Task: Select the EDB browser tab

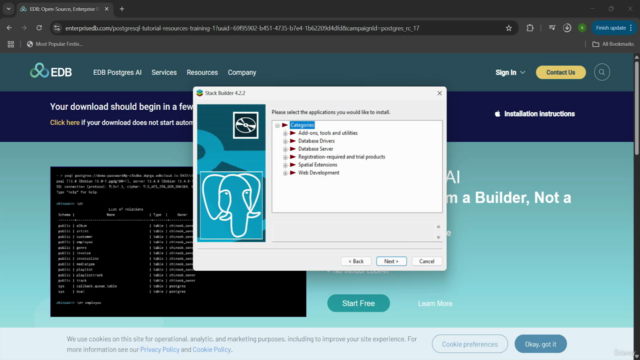Action: coord(64,9)
